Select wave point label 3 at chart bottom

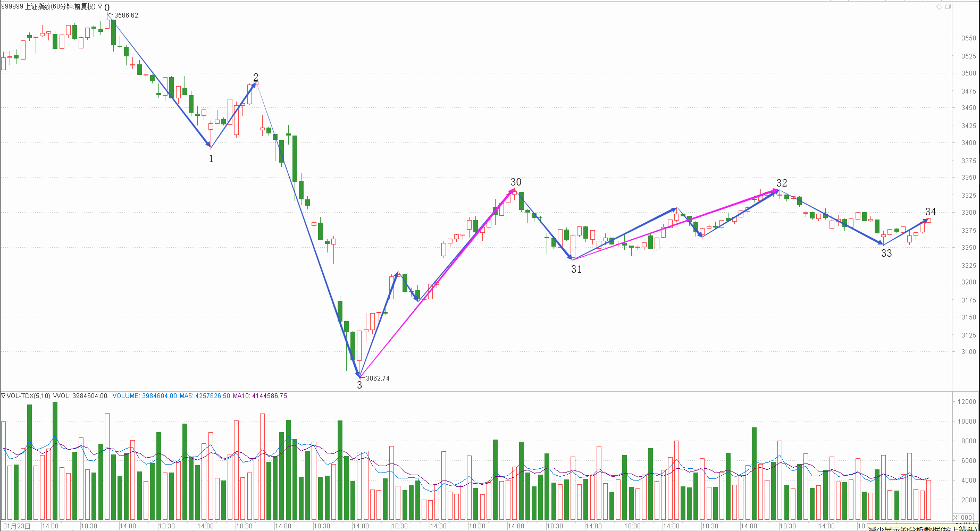tap(359, 385)
